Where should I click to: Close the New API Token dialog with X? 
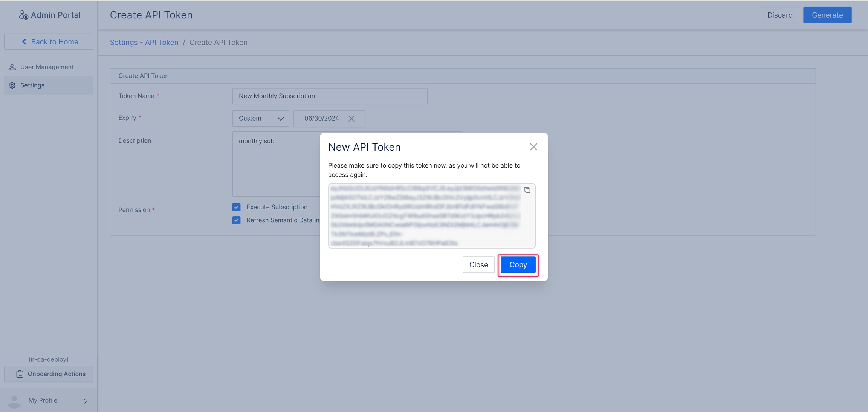pos(533,147)
